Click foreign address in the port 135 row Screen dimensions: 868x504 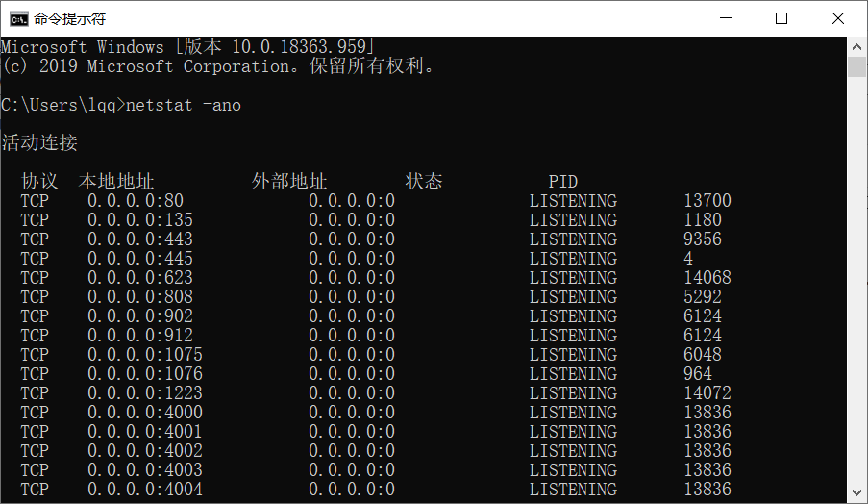point(352,220)
